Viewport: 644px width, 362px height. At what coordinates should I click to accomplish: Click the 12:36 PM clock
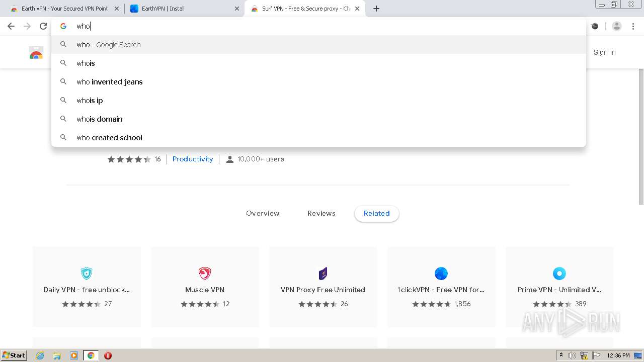click(618, 355)
